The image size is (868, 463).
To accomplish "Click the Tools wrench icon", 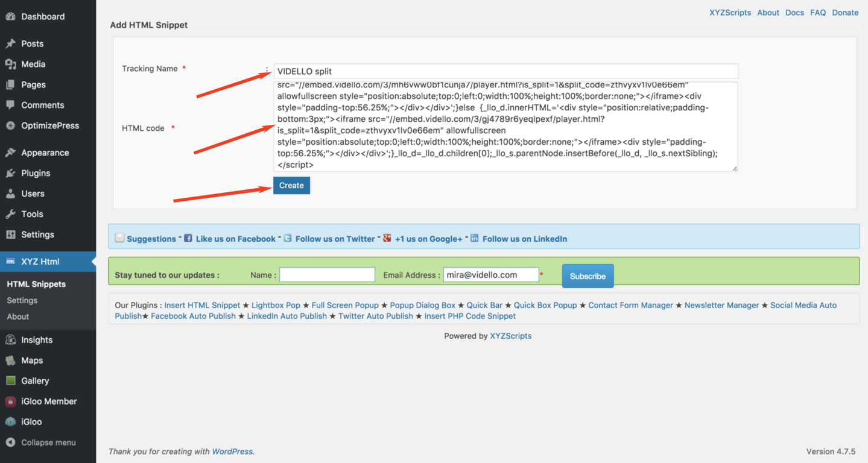I will [11, 214].
